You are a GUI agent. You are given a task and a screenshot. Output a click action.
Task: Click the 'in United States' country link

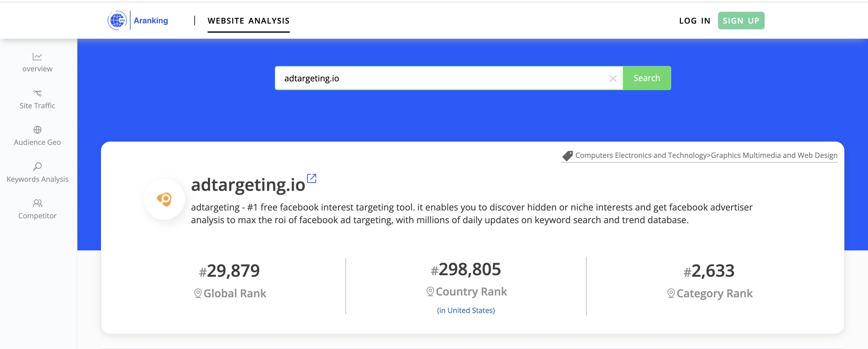pos(466,310)
